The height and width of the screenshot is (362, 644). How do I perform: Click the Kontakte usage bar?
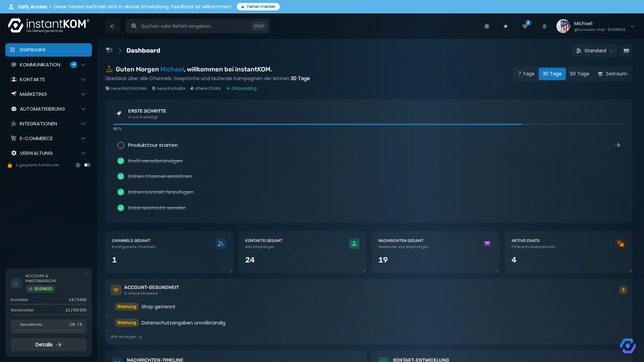pyautogui.click(x=49, y=304)
